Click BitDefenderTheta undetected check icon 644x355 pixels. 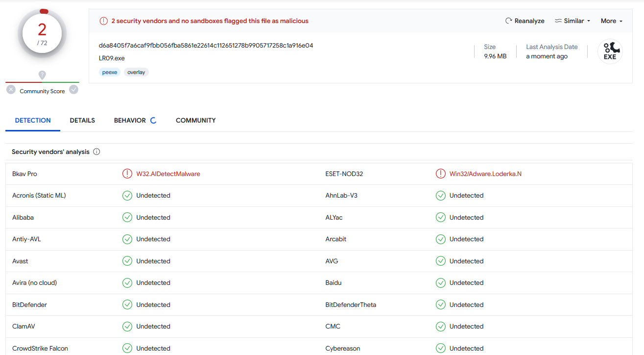click(x=441, y=304)
